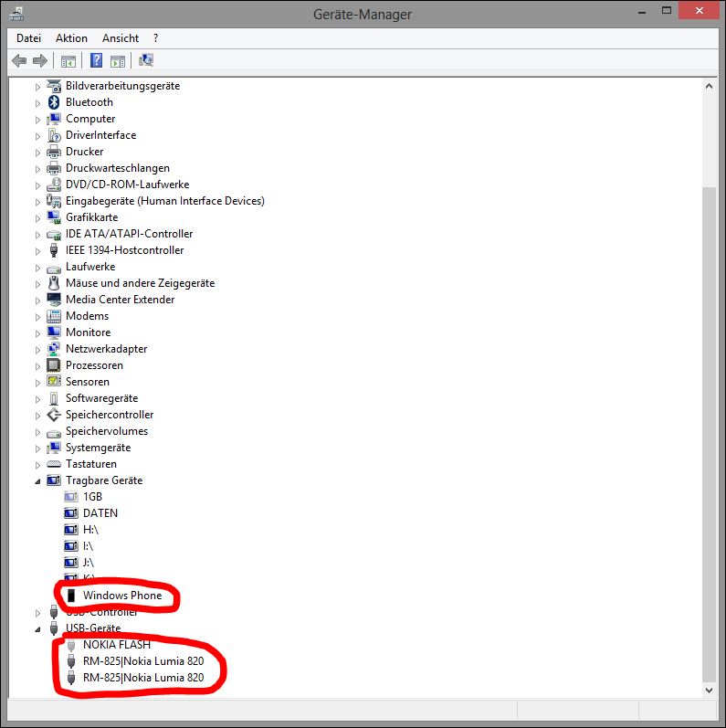
Task: Select the NOKIA FLASH device entry
Action: click(117, 645)
